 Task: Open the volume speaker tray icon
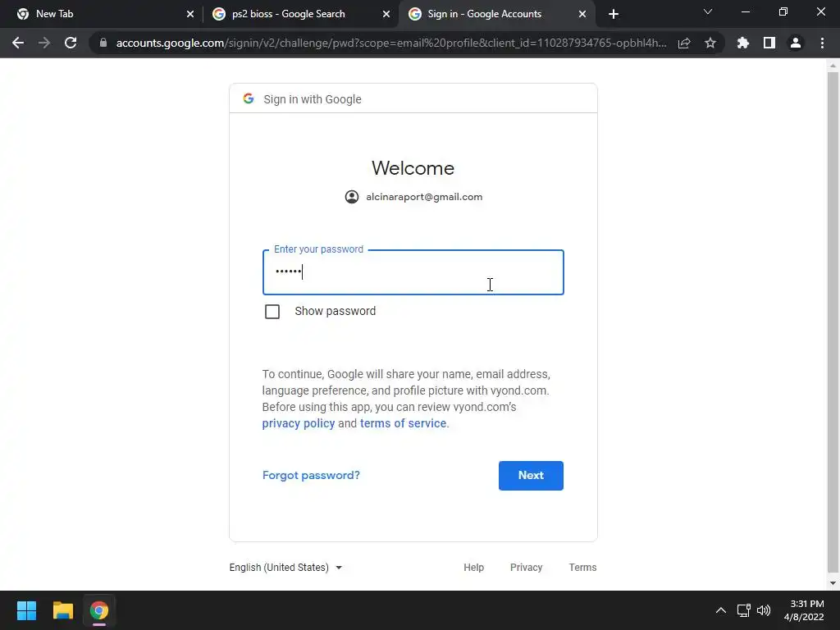764,610
